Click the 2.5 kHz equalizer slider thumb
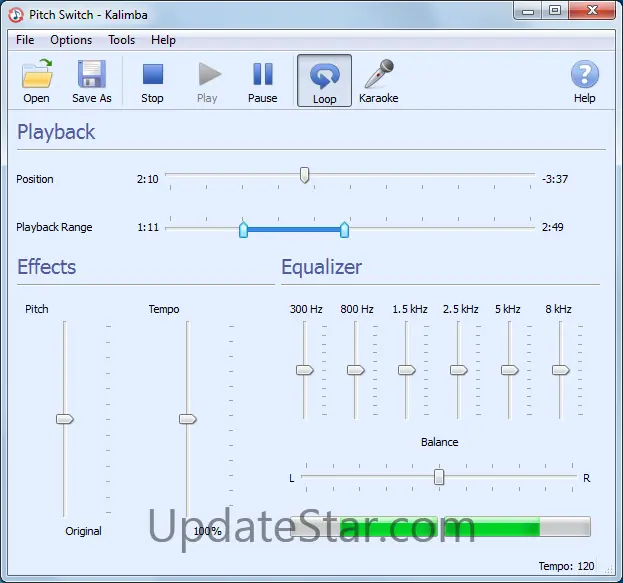 (x=459, y=370)
